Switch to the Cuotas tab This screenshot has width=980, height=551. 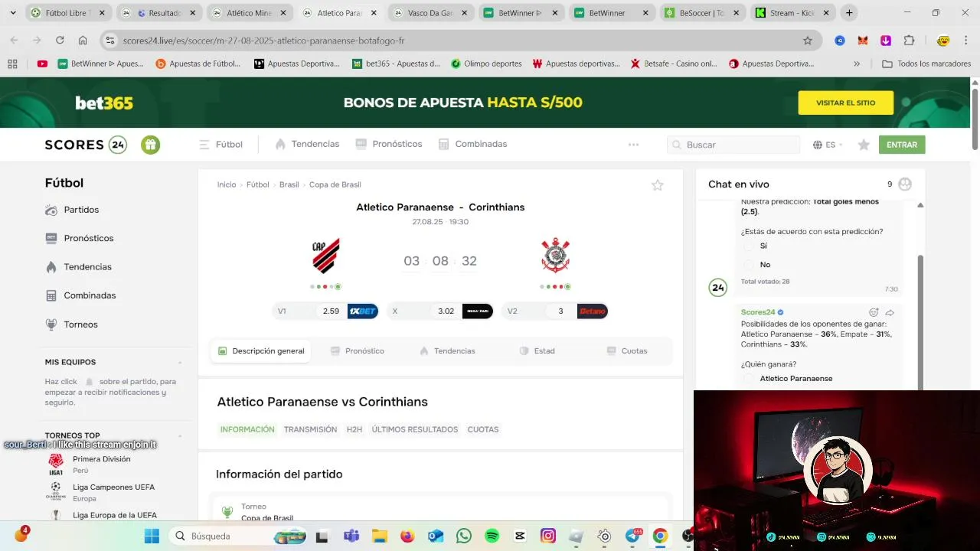click(x=627, y=351)
